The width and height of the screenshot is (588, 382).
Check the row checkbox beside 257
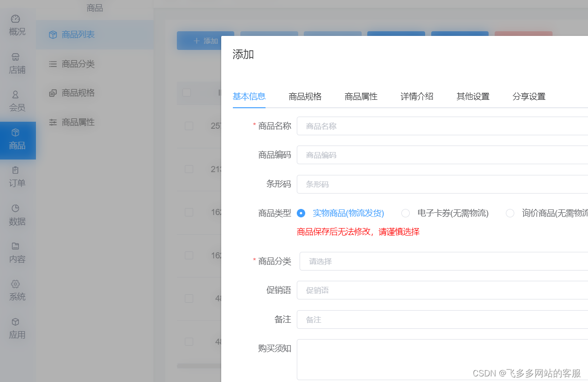189,126
